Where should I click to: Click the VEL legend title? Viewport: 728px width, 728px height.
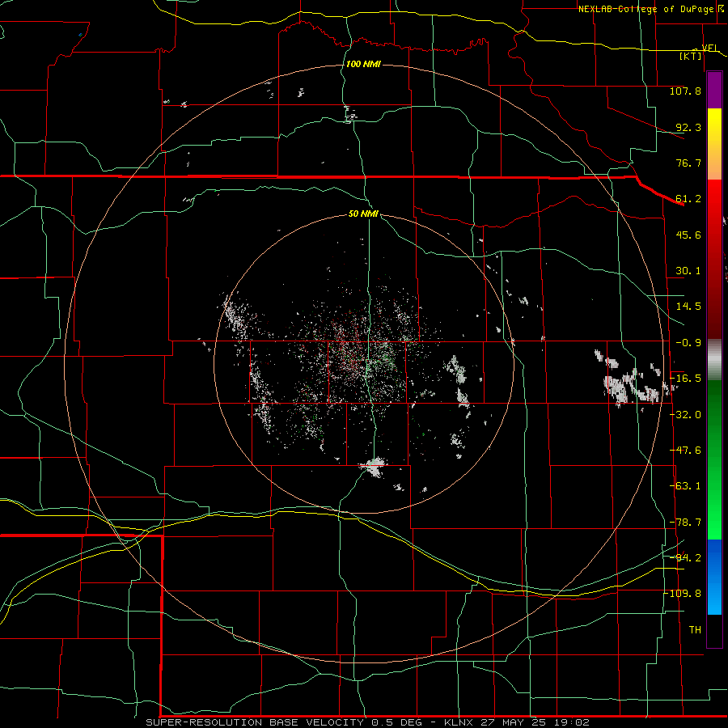click(709, 48)
